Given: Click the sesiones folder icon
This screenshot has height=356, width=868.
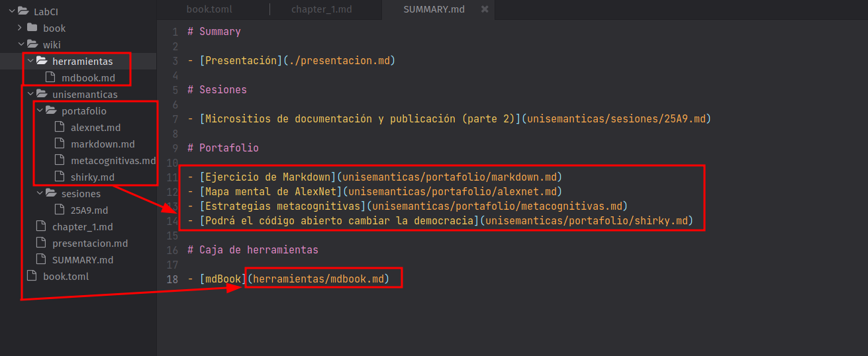Looking at the screenshot, I should (x=51, y=193).
